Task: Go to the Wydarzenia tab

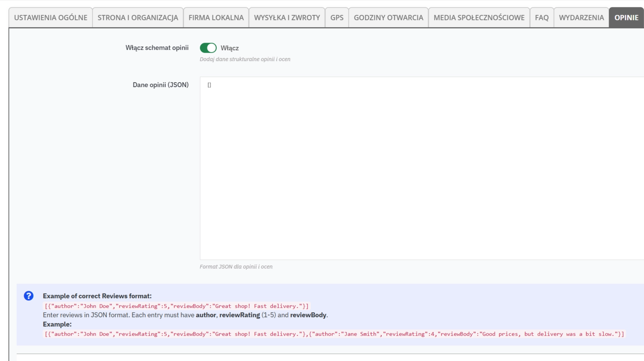Action: (581, 17)
